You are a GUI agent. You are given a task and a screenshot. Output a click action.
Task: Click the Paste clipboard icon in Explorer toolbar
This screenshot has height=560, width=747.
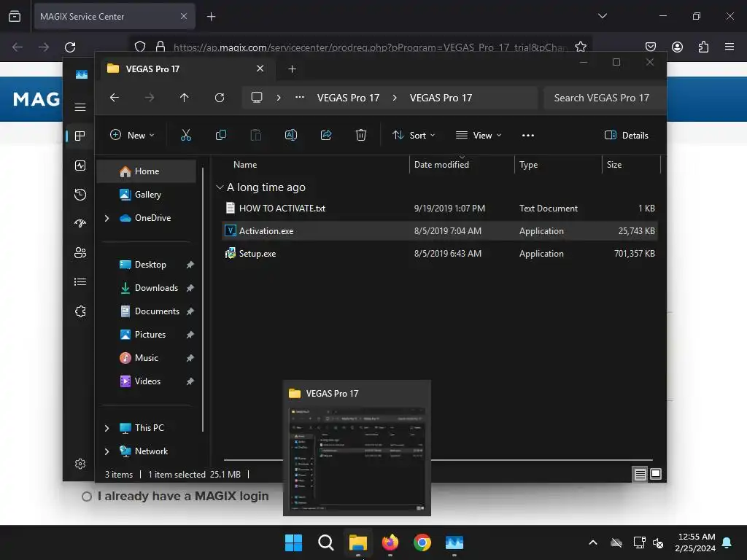point(256,135)
